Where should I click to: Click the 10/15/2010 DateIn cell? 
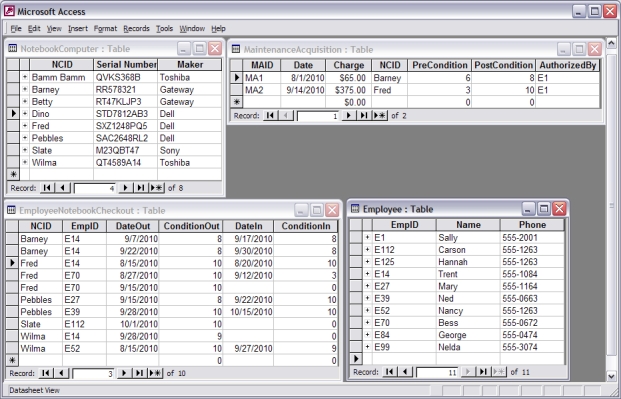248,312
